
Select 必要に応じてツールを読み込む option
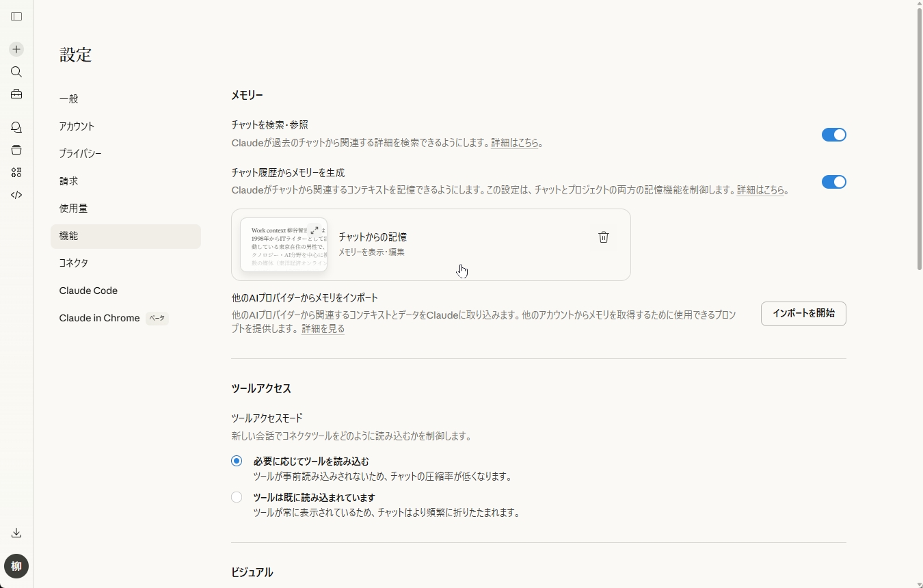(236, 461)
